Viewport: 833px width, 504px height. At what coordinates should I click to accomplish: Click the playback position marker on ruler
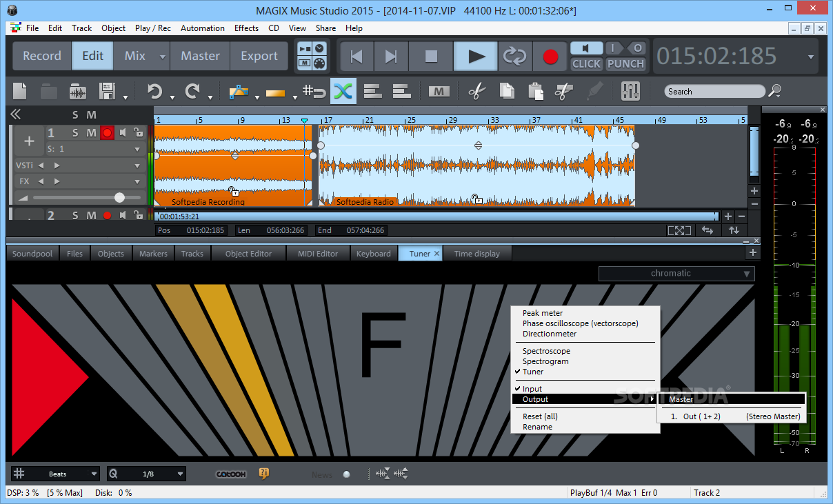click(x=304, y=121)
